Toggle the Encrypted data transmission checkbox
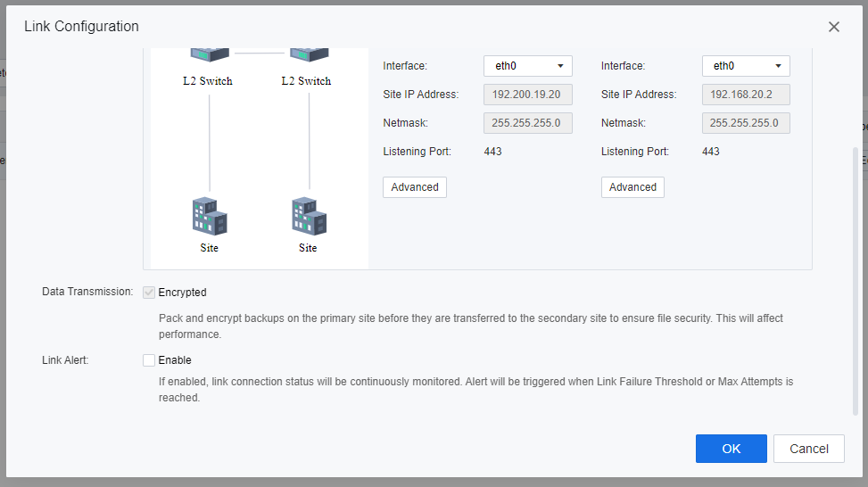The height and width of the screenshot is (487, 868). (149, 293)
